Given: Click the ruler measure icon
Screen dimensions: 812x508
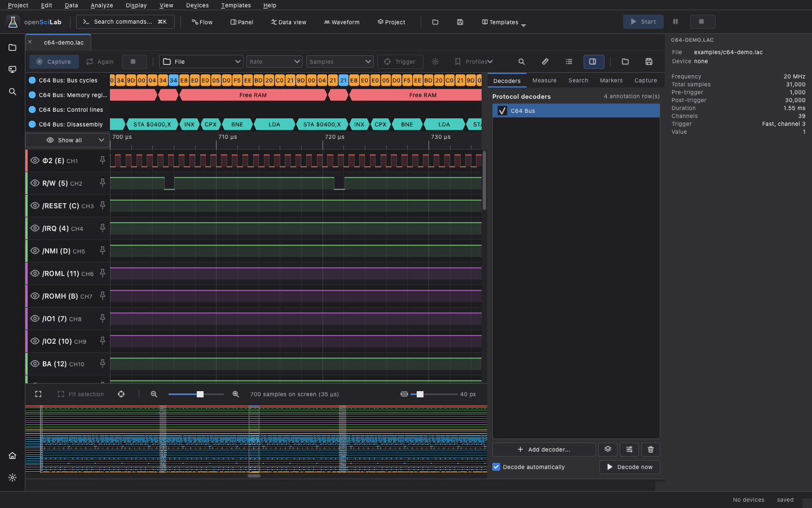Looking at the screenshot, I should (x=545, y=62).
